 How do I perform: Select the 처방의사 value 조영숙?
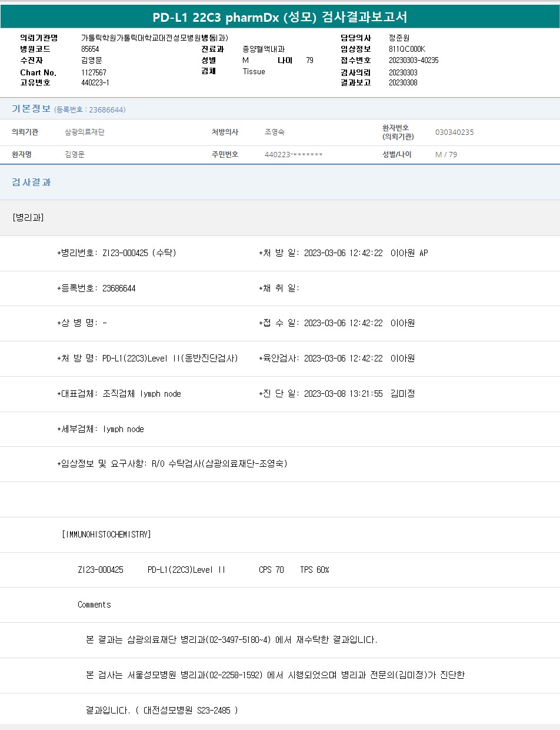[x=275, y=132]
